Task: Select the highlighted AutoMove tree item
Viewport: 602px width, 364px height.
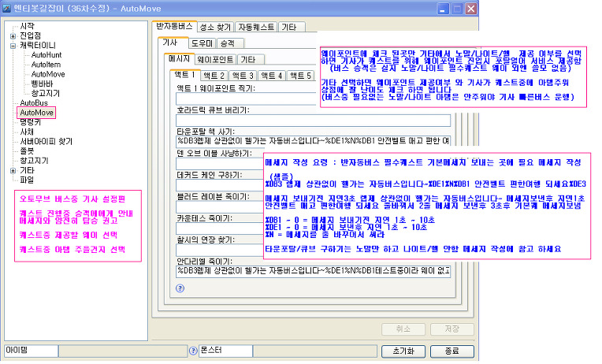Action: [36, 113]
